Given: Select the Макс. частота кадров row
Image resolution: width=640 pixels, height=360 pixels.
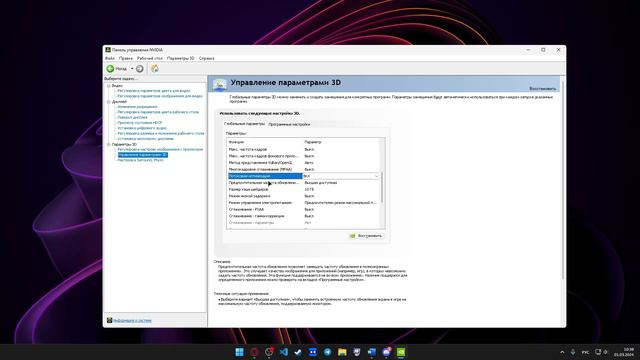Looking at the screenshot, I should 305,149.
